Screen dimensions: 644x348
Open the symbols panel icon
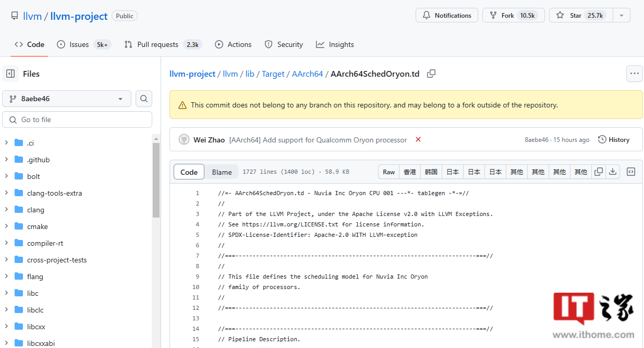[631, 172]
